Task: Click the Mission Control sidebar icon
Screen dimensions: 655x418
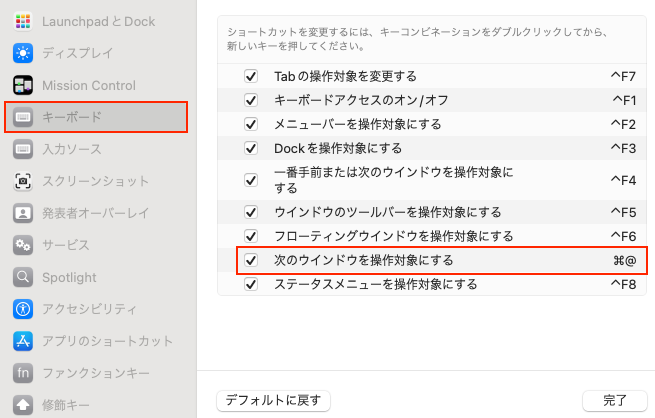Action: [24, 85]
